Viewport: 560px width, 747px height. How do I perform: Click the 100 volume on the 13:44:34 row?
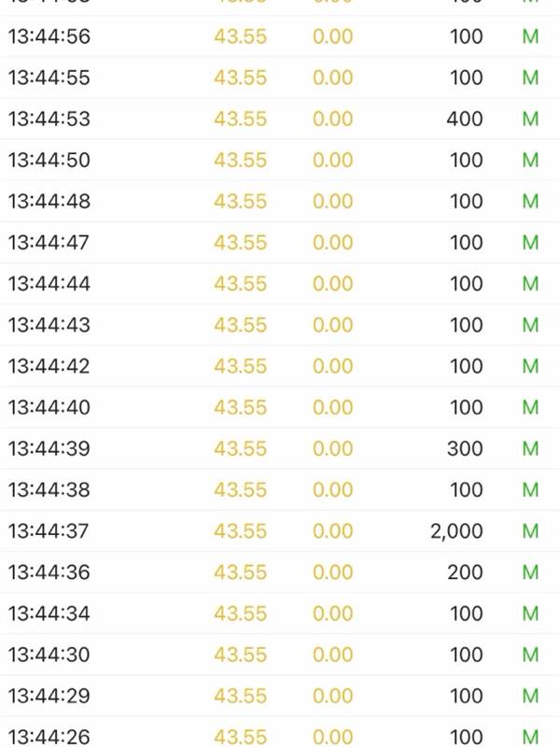click(x=466, y=613)
